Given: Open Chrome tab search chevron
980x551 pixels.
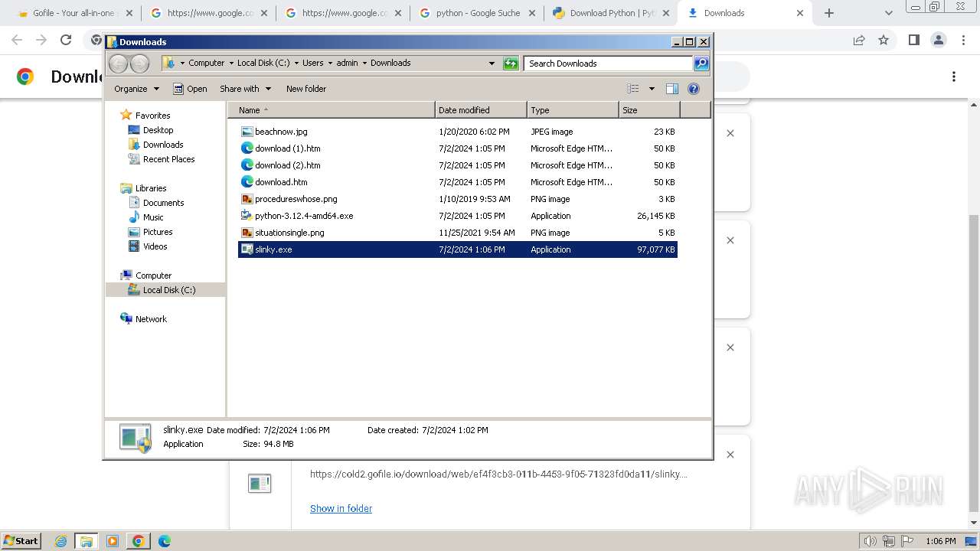Looking at the screenshot, I should pyautogui.click(x=888, y=13).
